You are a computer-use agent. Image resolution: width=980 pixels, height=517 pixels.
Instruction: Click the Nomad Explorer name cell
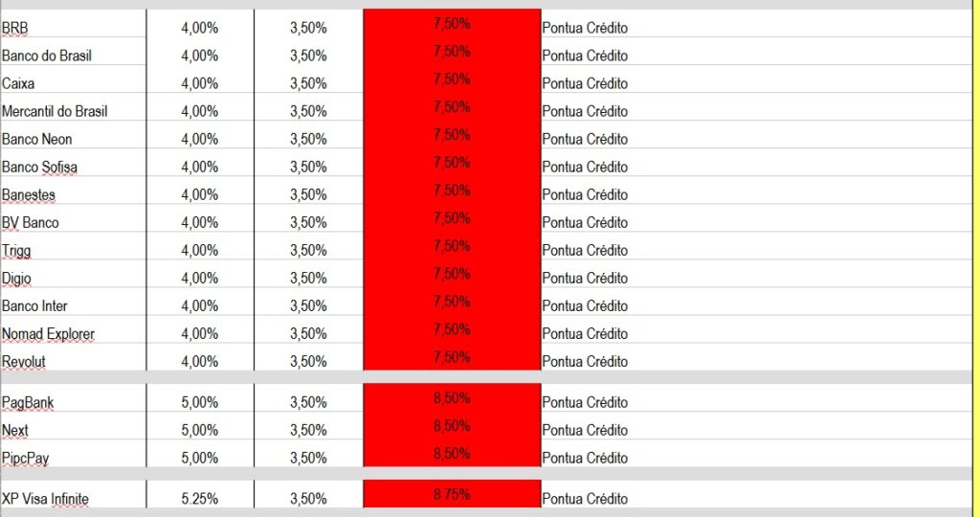click(x=48, y=333)
